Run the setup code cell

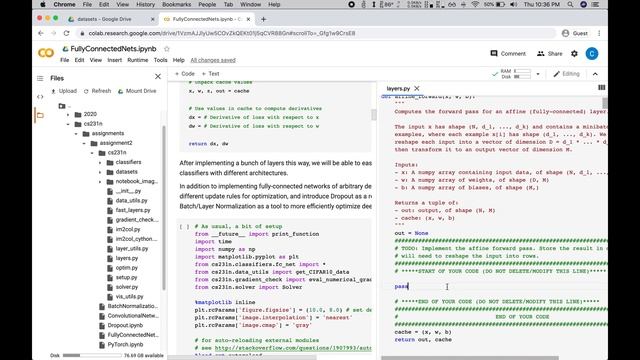coord(184,227)
